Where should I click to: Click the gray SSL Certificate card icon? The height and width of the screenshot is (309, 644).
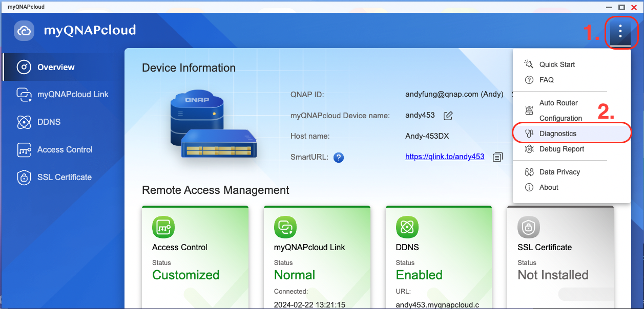[x=529, y=227]
